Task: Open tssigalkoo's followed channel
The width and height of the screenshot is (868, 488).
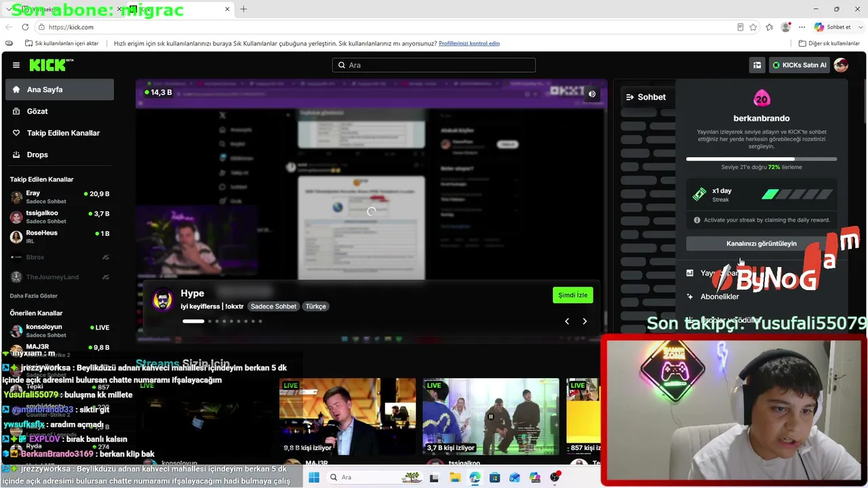Action: coord(60,217)
